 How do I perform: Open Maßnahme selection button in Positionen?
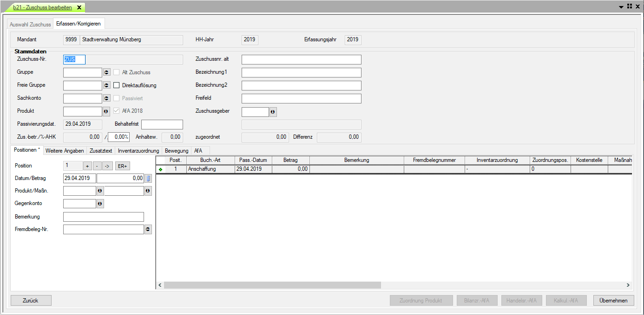coord(148,191)
